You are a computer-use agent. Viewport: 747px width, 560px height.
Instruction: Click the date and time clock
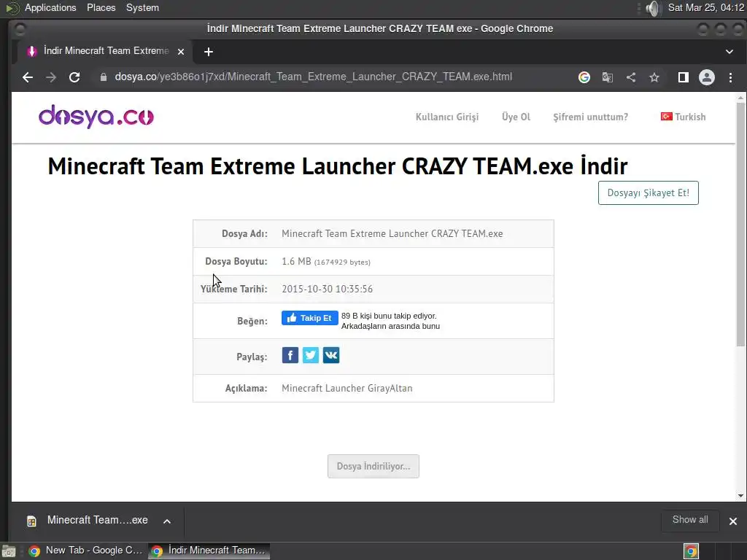click(706, 7)
